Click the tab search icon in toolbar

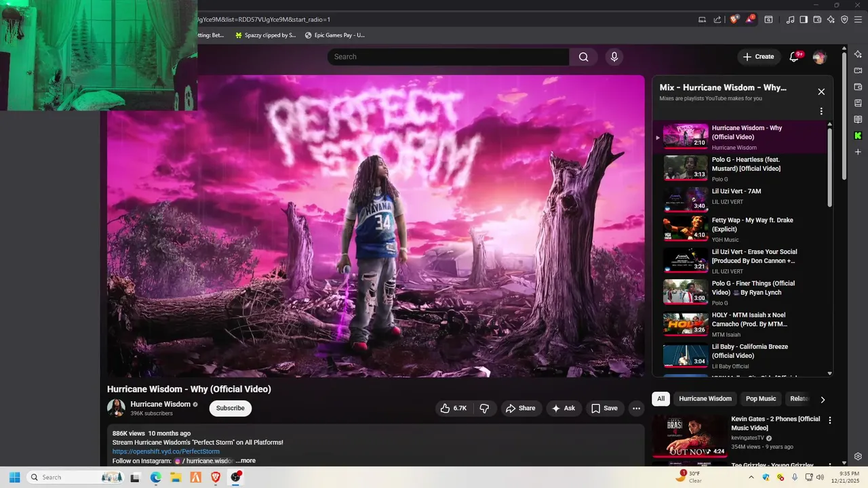pos(768,20)
